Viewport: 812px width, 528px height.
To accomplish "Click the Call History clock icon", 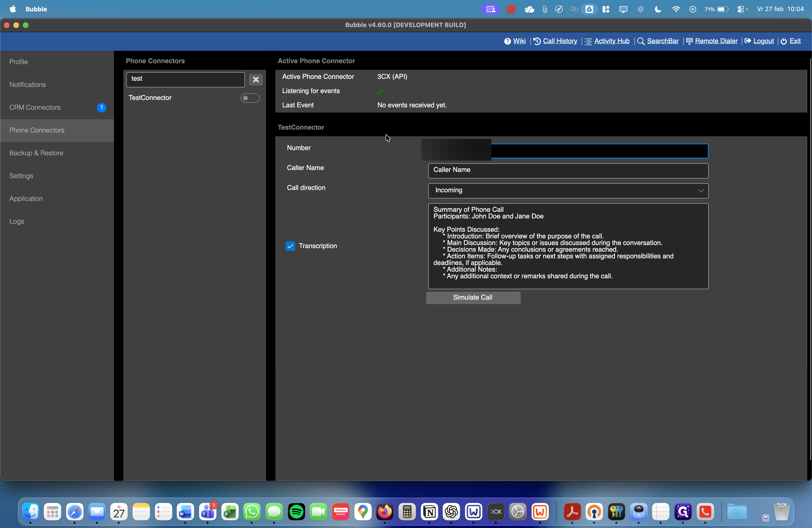I will [x=537, y=41].
